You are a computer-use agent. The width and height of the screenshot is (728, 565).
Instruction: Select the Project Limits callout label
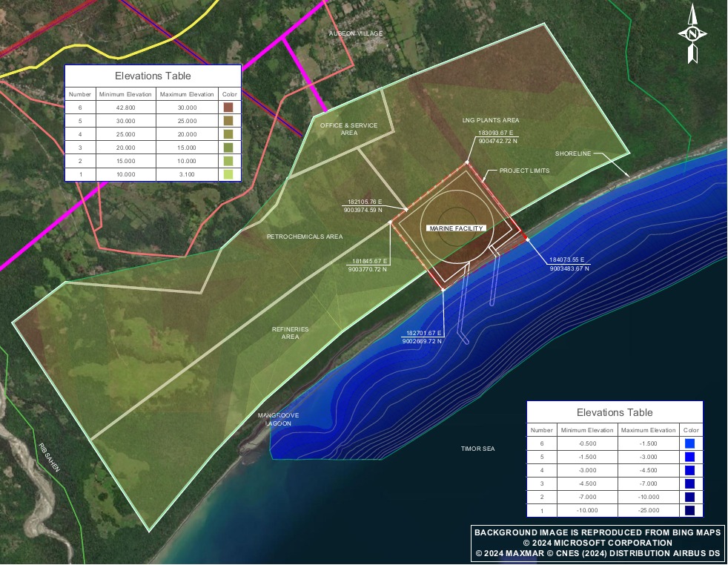pos(524,171)
